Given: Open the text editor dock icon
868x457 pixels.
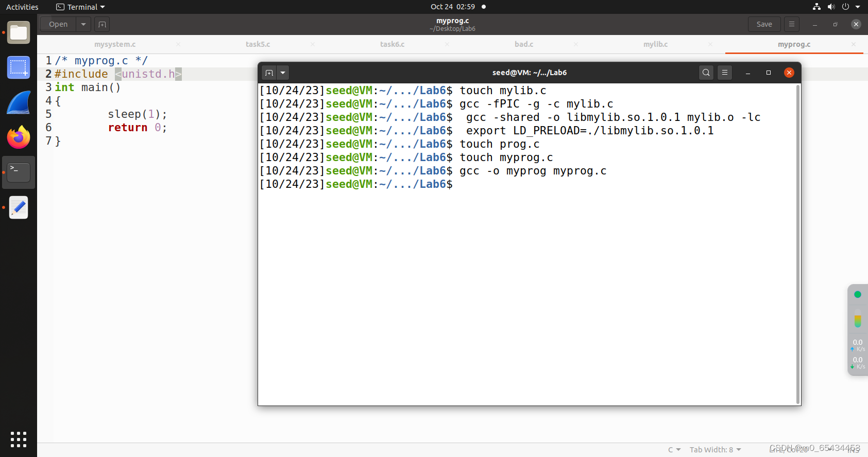Looking at the screenshot, I should 19,207.
